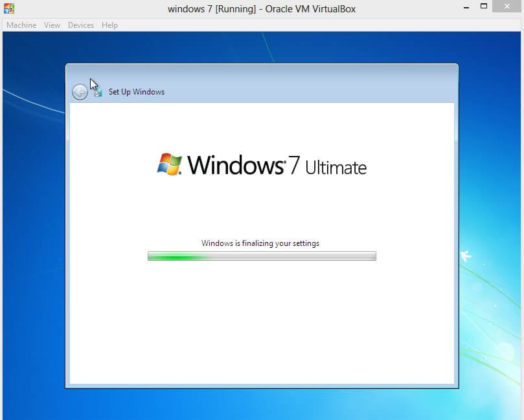Select the back navigation control in the setup wizard
524x420 pixels.
point(80,91)
